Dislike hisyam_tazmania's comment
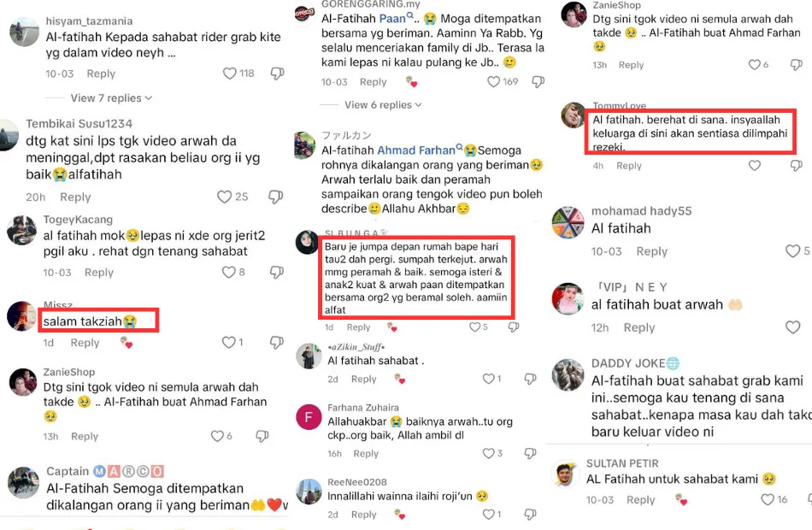Viewport: 812px width, 530px height. tap(277, 74)
